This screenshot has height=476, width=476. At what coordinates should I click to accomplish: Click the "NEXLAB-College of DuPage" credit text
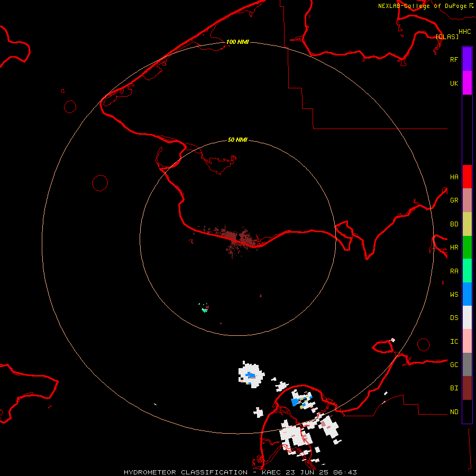pos(422,6)
